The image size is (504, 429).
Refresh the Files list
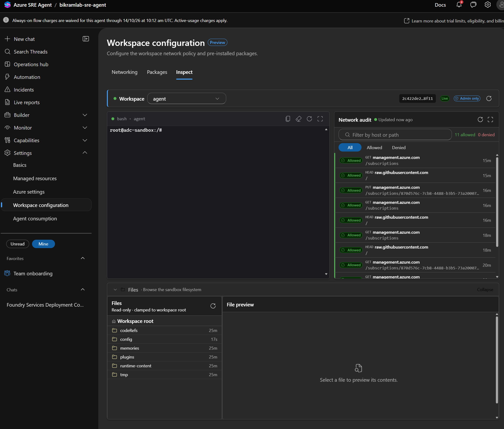tap(213, 306)
